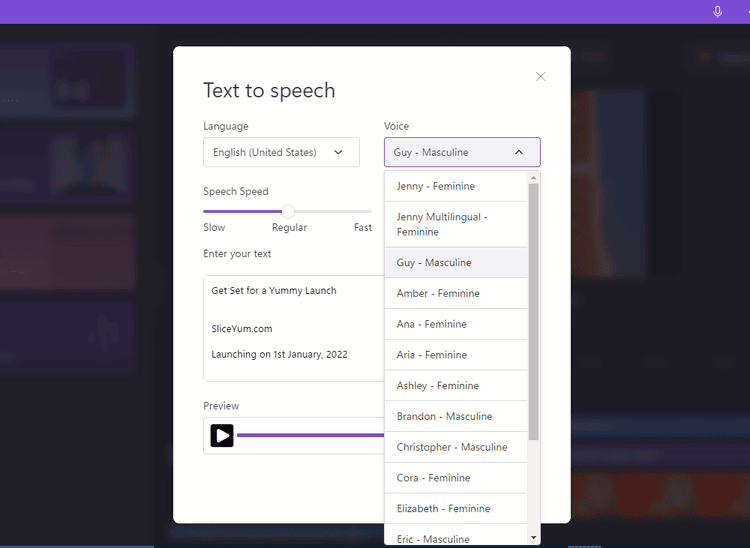Choose Guy - Masculine in the list

pyautogui.click(x=456, y=263)
